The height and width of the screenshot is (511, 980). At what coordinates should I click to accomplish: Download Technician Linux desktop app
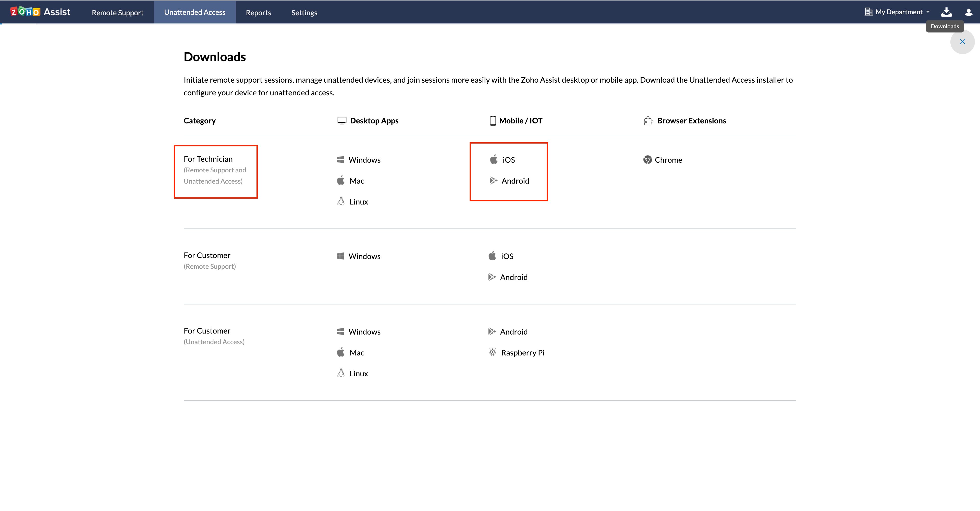coord(358,202)
